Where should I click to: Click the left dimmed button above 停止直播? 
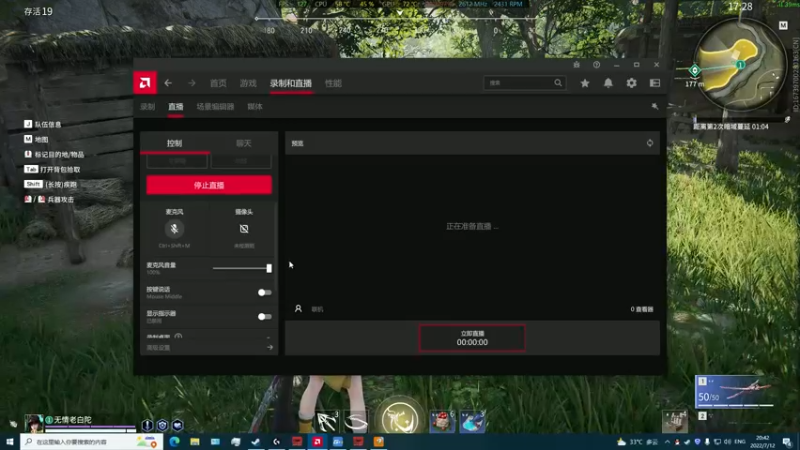177,161
